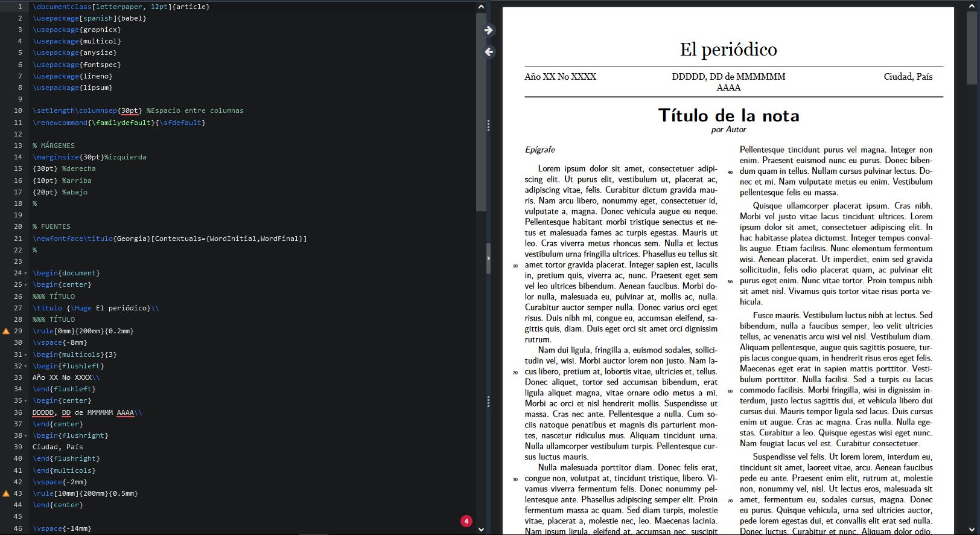Image resolution: width=980 pixels, height=535 pixels.
Task: Go to code location in PDF arrow
Action: pos(489,30)
